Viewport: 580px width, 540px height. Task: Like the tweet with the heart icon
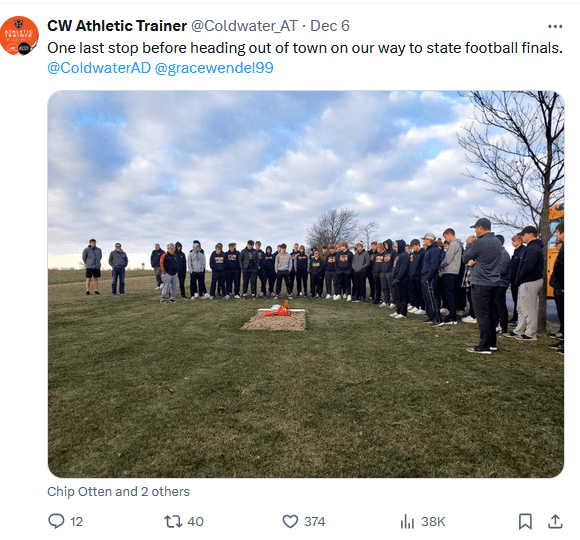click(x=290, y=521)
